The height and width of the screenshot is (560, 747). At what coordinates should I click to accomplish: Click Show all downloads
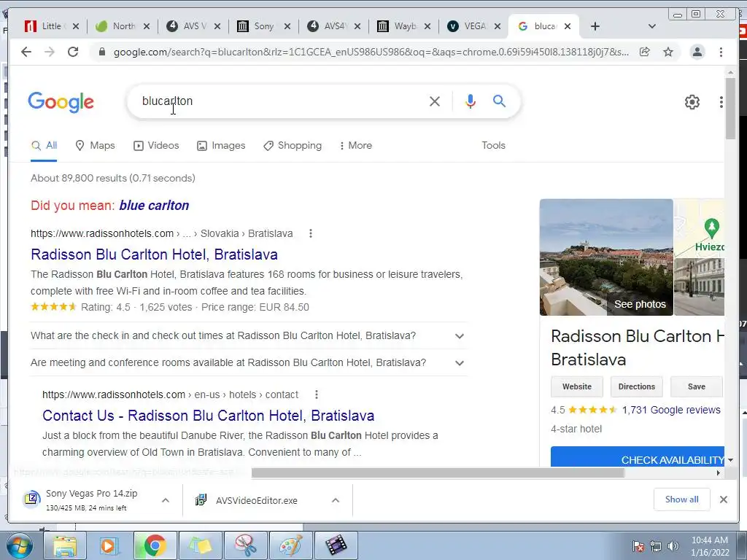tap(682, 499)
